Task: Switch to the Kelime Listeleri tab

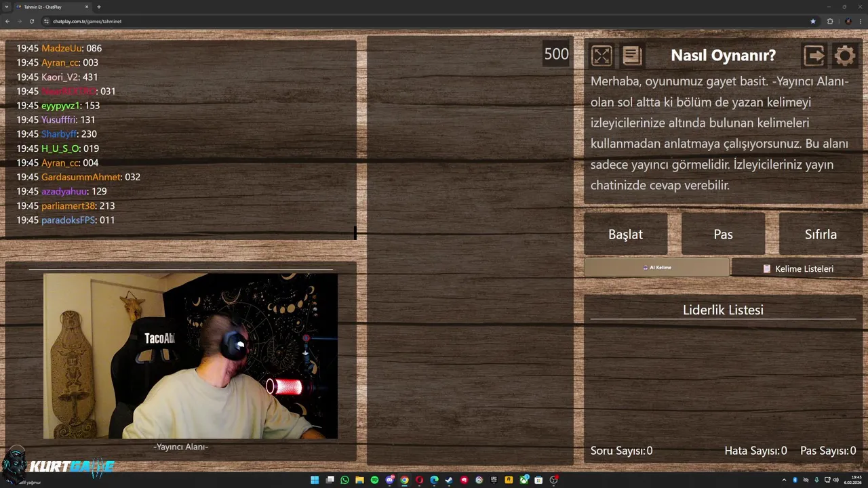Action: [x=797, y=268]
